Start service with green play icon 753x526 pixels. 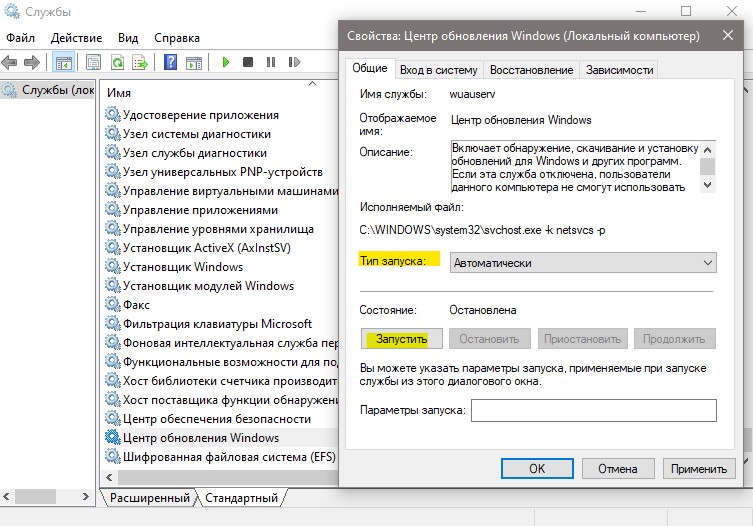(x=226, y=62)
